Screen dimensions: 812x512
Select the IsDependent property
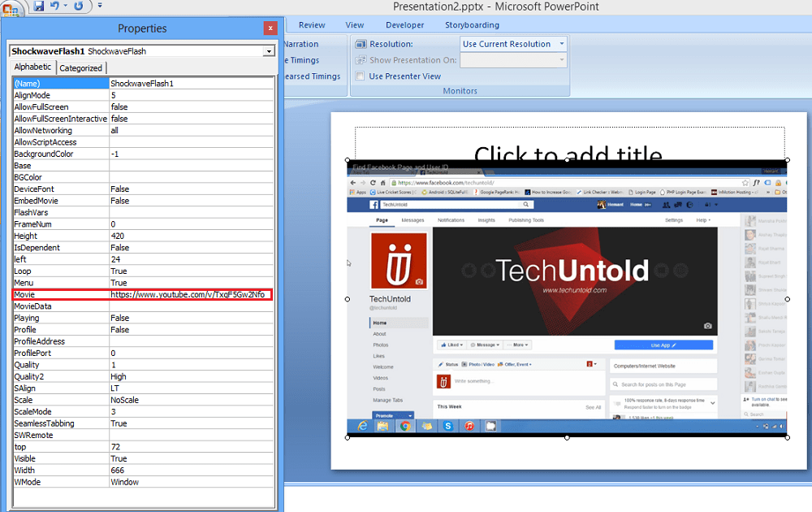[x=61, y=248]
